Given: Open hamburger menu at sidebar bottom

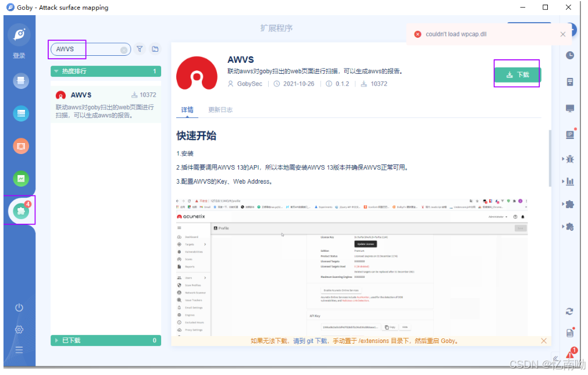Looking at the screenshot, I should pos(19,350).
